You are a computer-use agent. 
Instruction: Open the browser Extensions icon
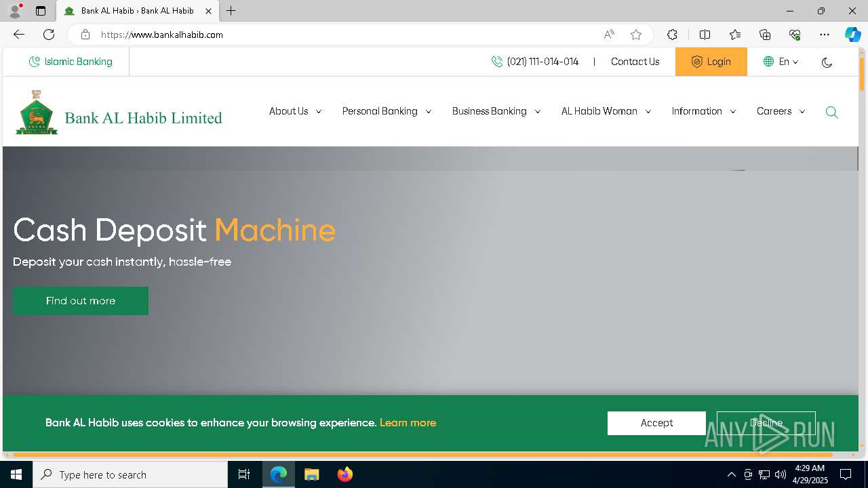point(672,35)
